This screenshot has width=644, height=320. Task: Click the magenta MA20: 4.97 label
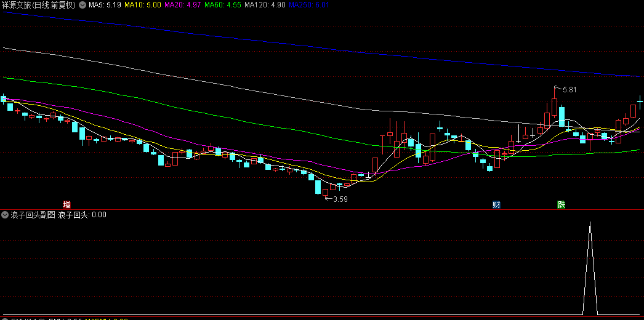click(183, 6)
